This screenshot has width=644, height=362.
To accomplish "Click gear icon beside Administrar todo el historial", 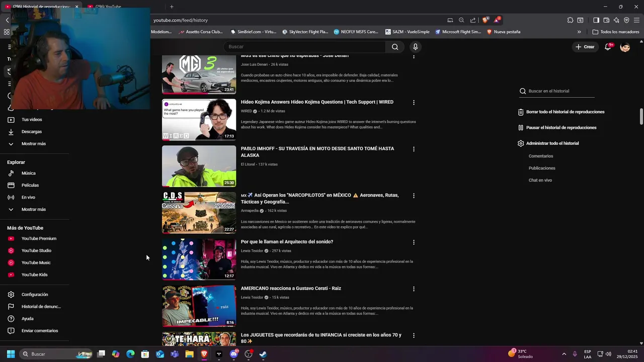I will pyautogui.click(x=521, y=143).
